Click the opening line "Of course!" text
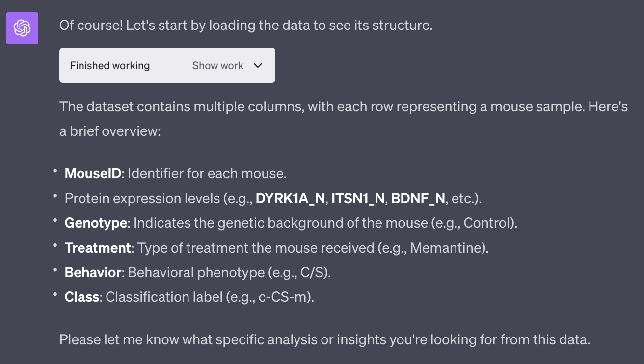644x364 pixels. click(91, 25)
